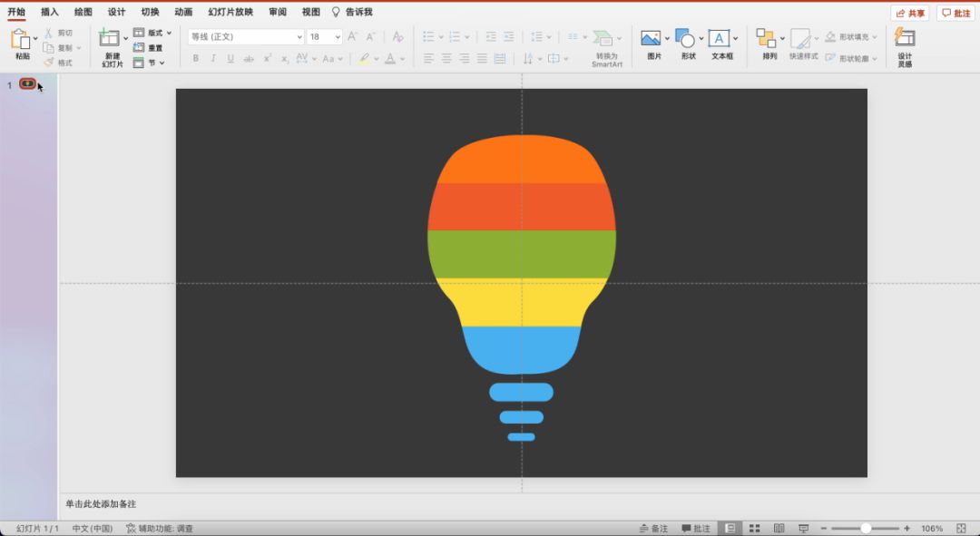The width and height of the screenshot is (980, 536).
Task: Align text to the left
Action: tap(428, 59)
